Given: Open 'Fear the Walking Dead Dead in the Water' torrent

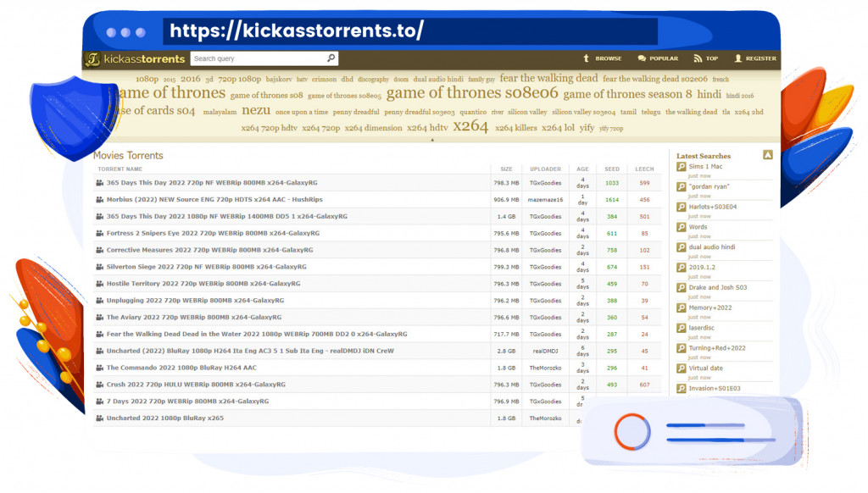Looking at the screenshot, I should [x=257, y=335].
